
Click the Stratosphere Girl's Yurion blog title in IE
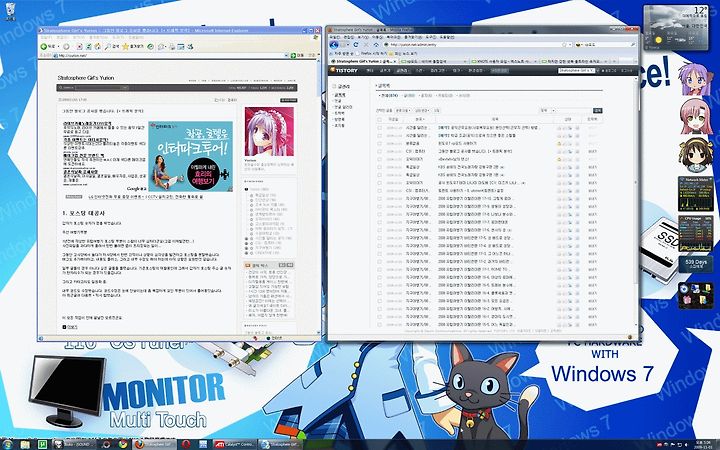(86, 78)
